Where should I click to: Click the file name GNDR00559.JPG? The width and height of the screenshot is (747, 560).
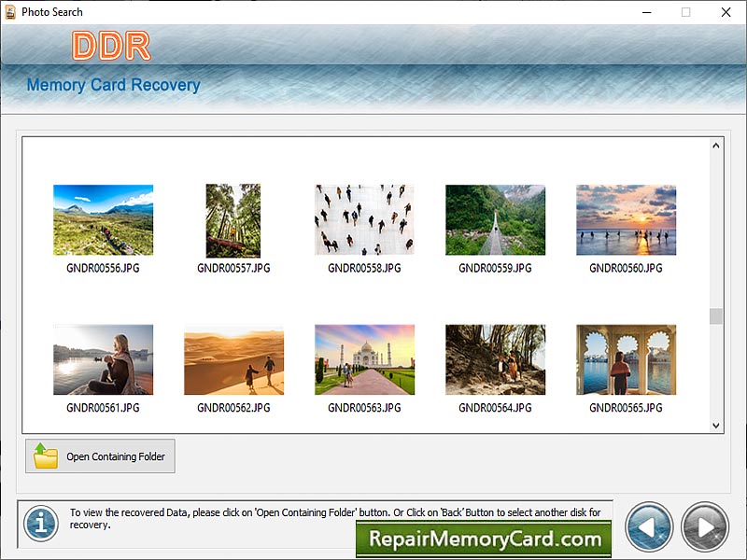pyautogui.click(x=495, y=268)
